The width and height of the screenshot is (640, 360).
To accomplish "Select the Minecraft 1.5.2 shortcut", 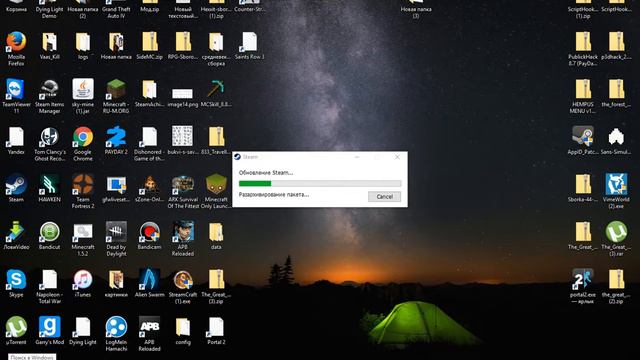I will coord(83,232).
